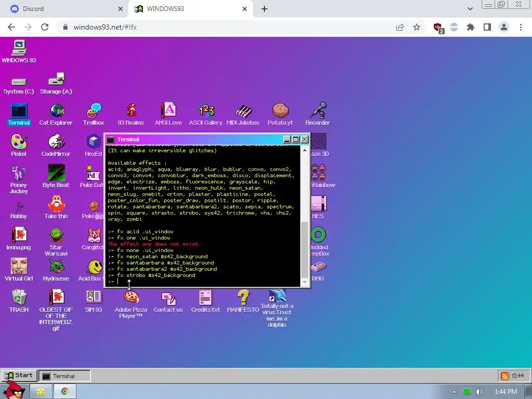
Task: Click the Terminal command input line
Action: point(204,281)
